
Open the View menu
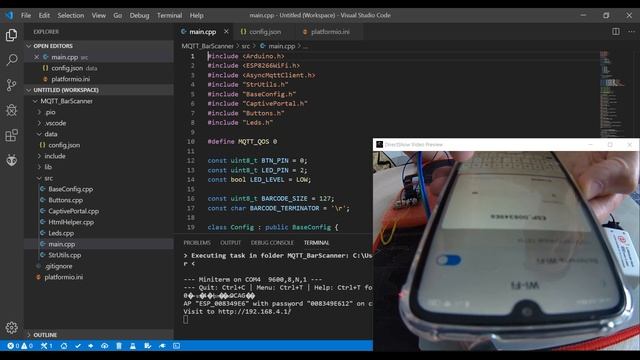tap(99, 16)
